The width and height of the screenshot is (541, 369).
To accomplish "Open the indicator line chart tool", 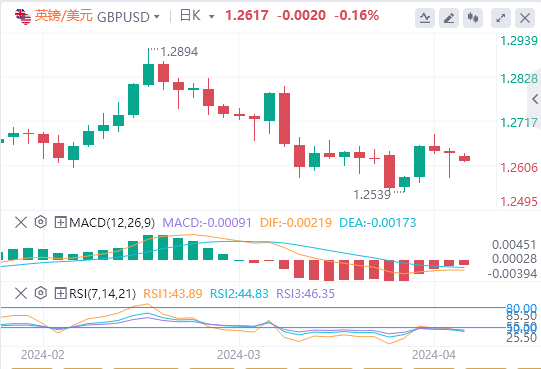I will 425,18.
